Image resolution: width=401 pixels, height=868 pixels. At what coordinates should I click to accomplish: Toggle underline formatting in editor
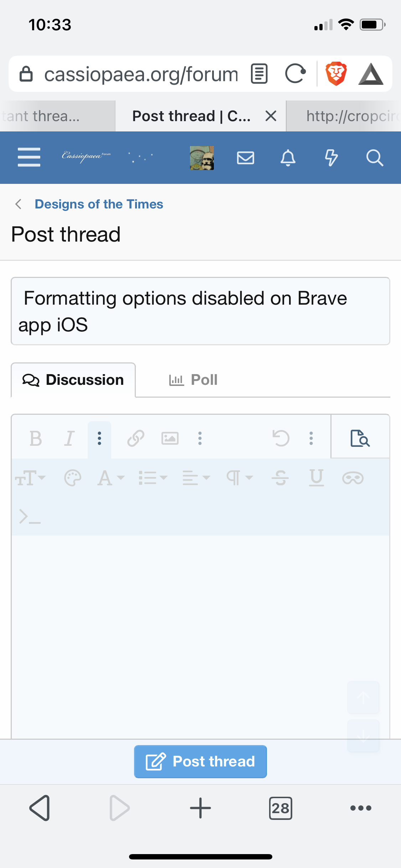(316, 477)
